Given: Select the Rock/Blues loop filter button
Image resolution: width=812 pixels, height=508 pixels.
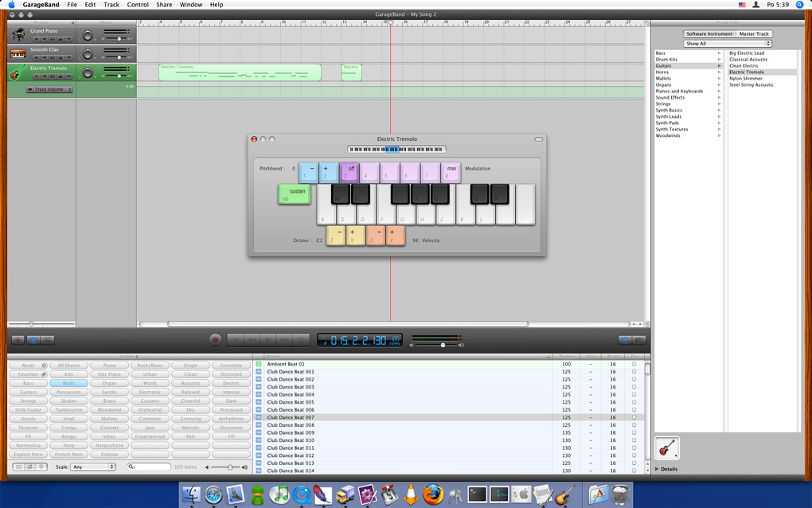Looking at the screenshot, I should pyautogui.click(x=150, y=365).
